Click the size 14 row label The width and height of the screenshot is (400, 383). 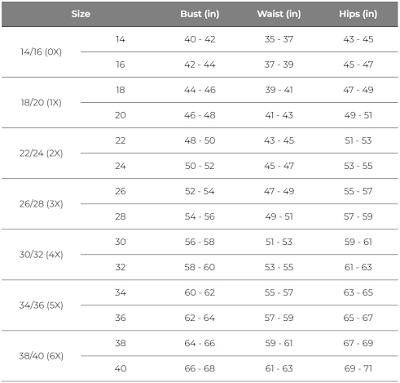pyautogui.click(x=120, y=39)
